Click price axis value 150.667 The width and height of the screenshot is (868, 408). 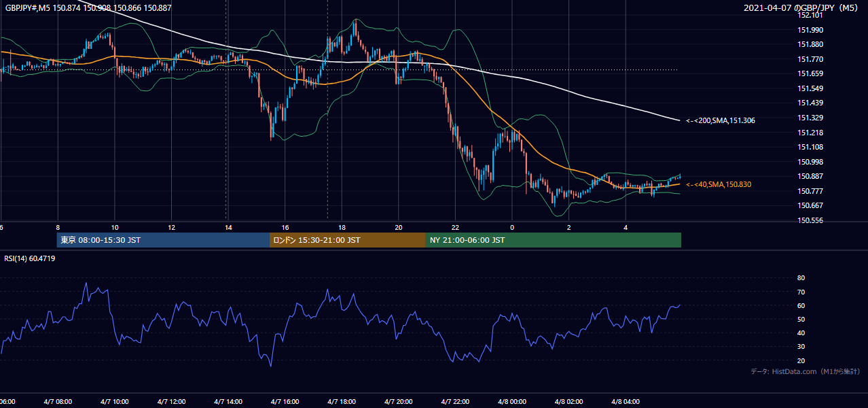tap(810, 205)
